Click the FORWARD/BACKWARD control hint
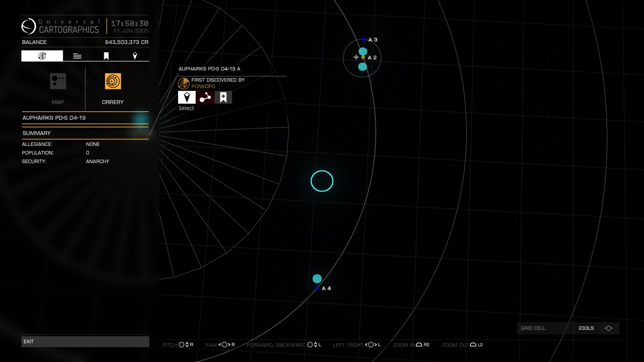Screen dimensions: 644x362 (284, 345)
